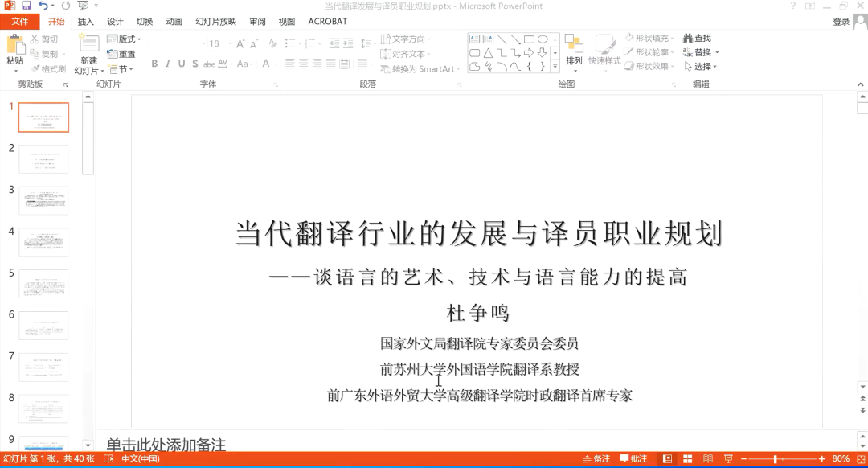Click the Save icon in quick access toolbar

point(26,6)
